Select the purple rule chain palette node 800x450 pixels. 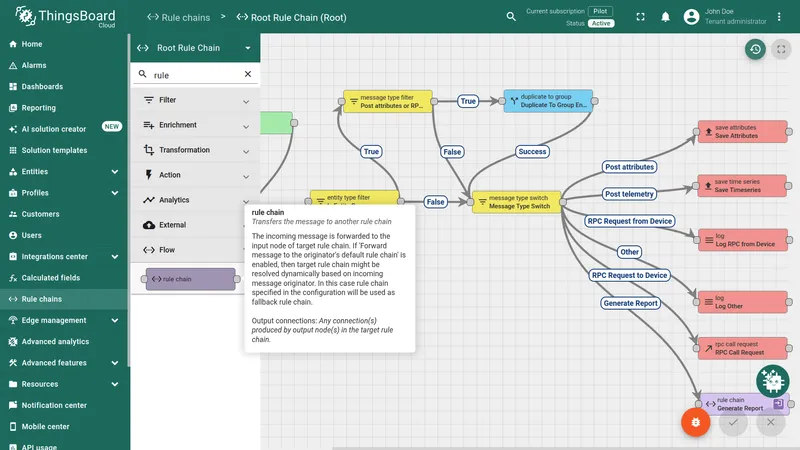click(x=190, y=279)
